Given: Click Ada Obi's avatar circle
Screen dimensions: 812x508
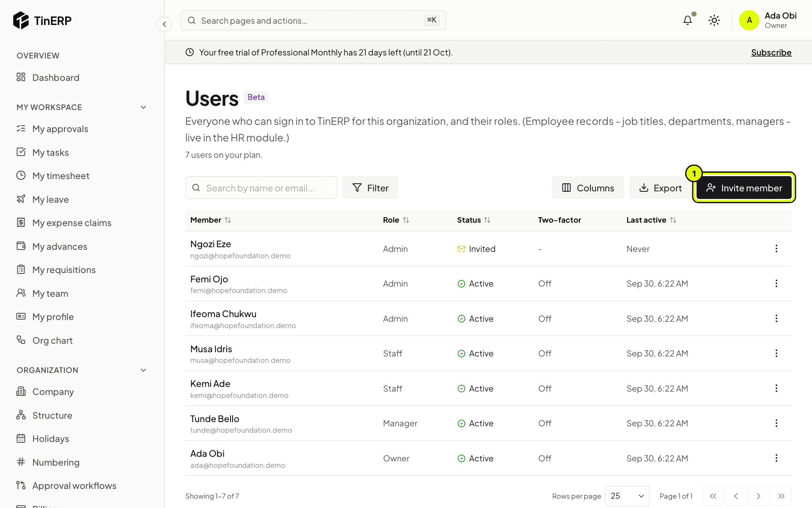Looking at the screenshot, I should click(749, 20).
